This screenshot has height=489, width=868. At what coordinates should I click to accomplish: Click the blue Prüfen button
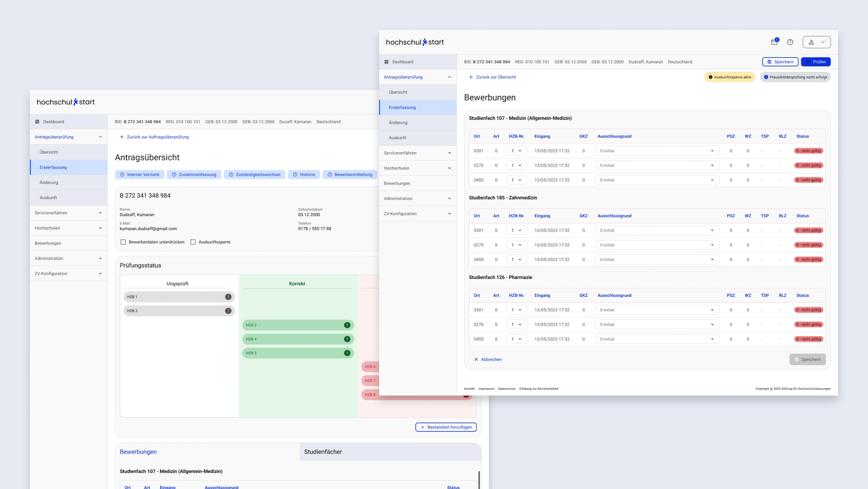(x=816, y=62)
